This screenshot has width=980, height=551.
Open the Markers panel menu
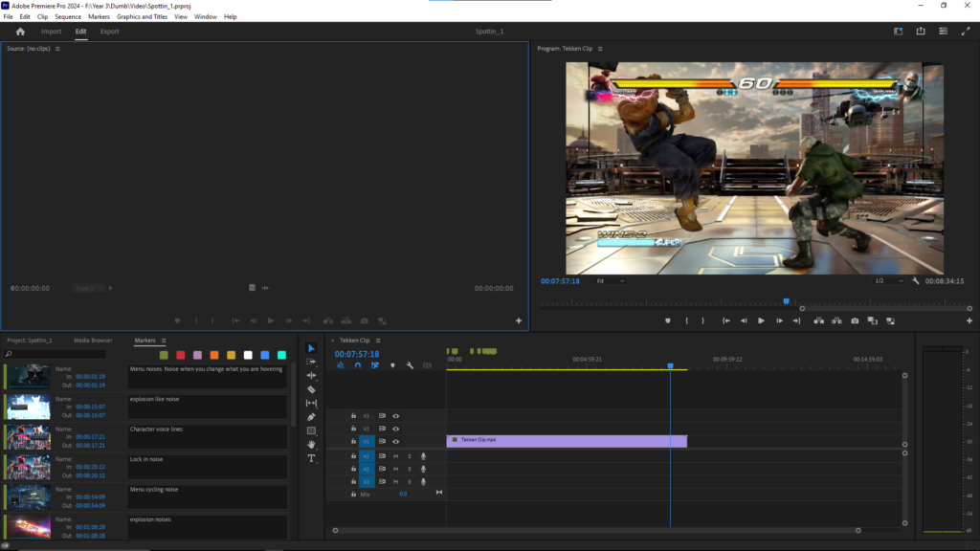tap(164, 341)
